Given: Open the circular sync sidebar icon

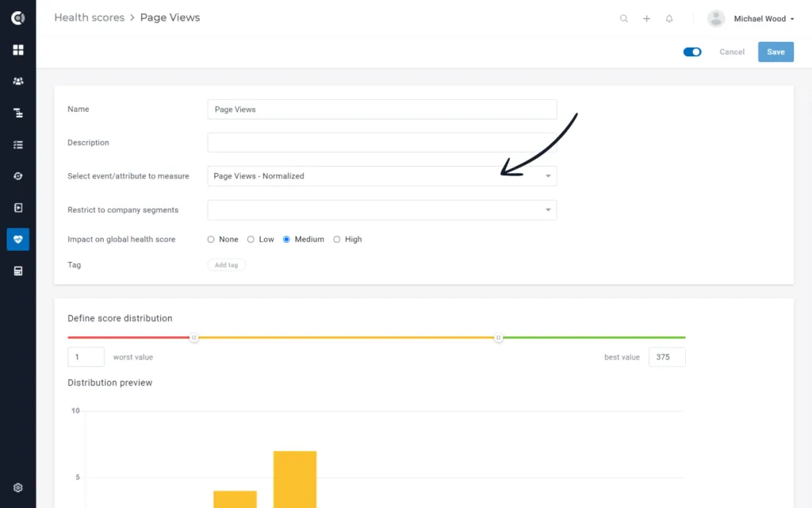Looking at the screenshot, I should [x=18, y=176].
